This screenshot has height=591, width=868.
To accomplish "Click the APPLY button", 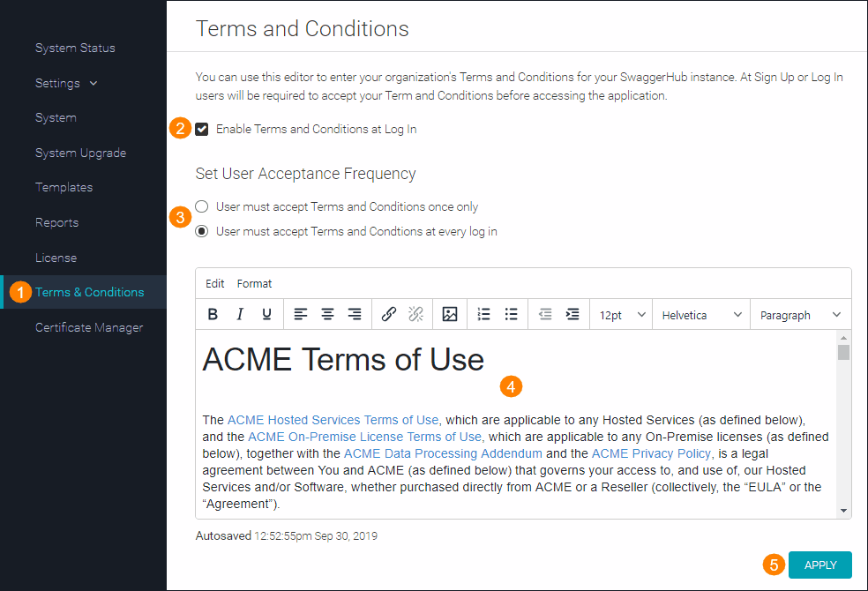I will pos(819,565).
